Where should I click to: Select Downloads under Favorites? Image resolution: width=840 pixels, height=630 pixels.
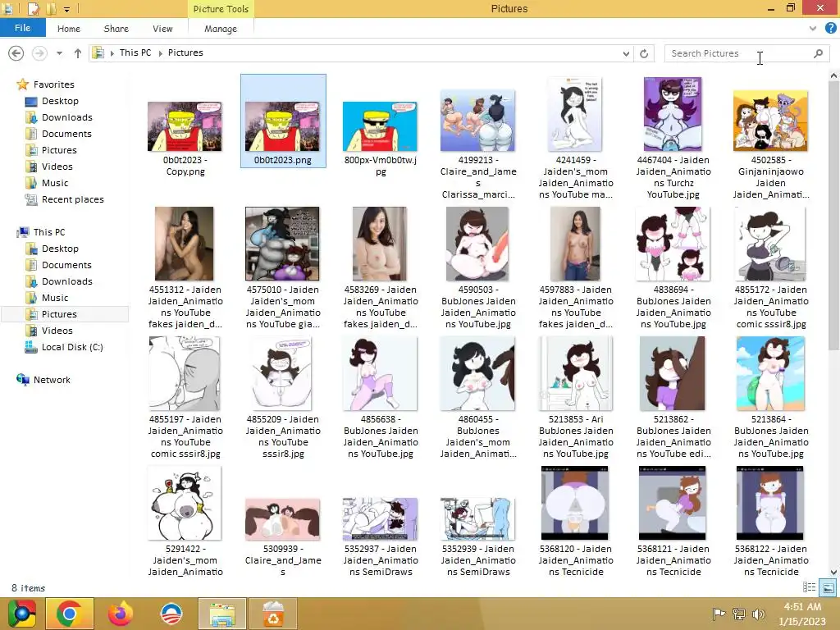(x=67, y=117)
